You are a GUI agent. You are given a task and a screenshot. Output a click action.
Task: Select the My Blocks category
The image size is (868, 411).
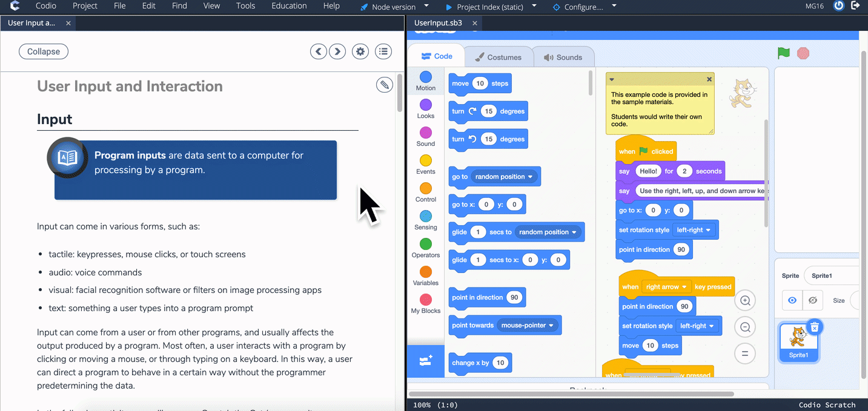click(x=426, y=304)
